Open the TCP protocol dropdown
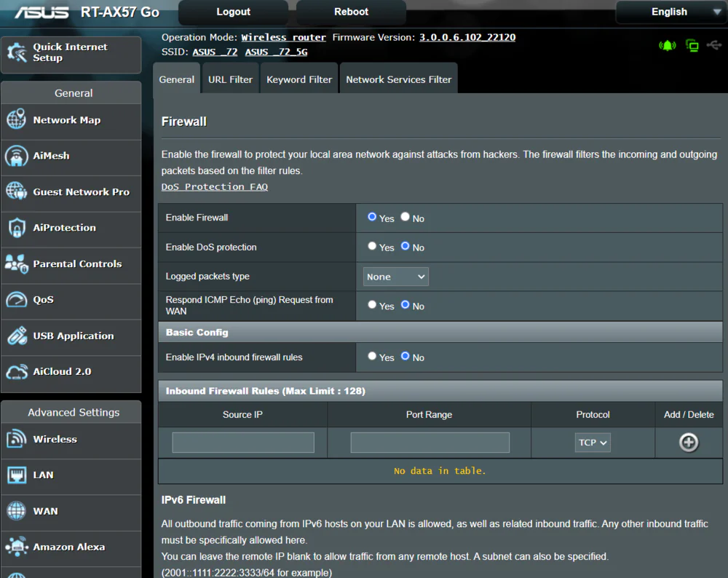The width and height of the screenshot is (728, 578). [593, 443]
